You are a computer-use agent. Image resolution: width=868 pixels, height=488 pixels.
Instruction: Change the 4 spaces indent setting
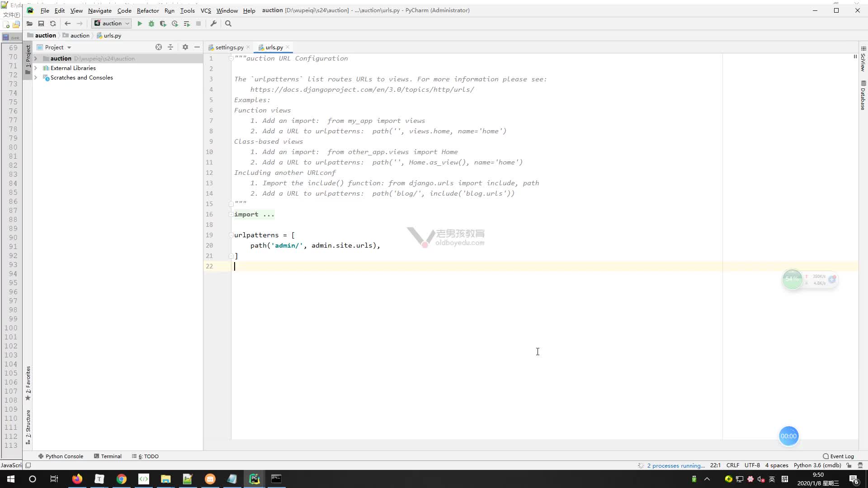[777, 465]
